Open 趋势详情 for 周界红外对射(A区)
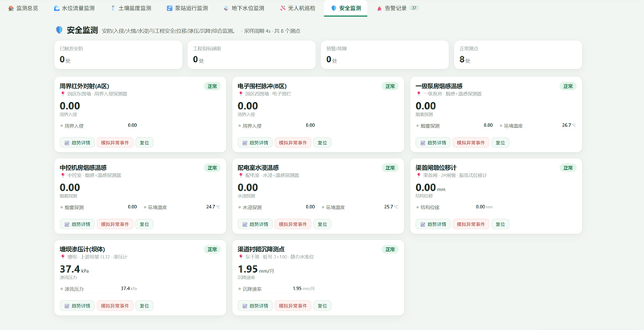Image resolution: width=644 pixels, height=330 pixels. 77,142
